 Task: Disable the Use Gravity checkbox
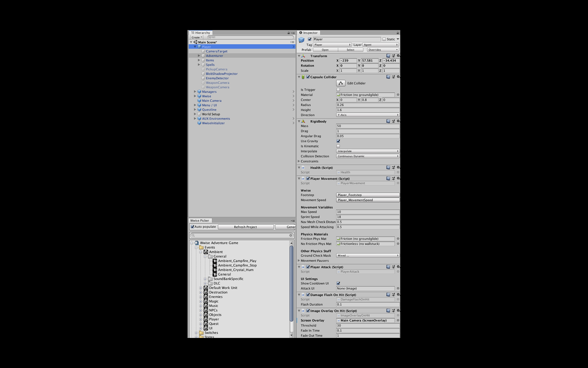[338, 141]
